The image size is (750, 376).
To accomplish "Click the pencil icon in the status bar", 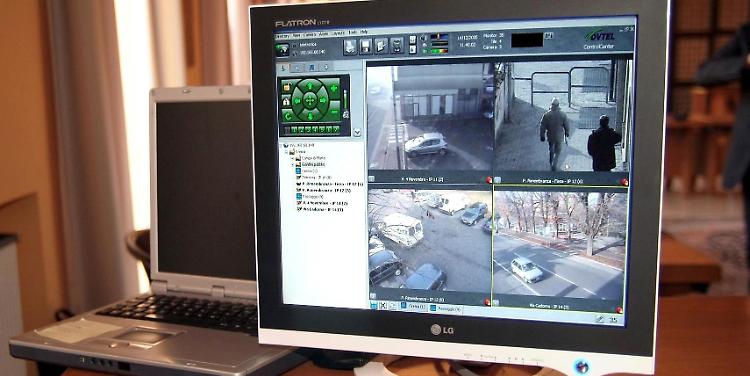I will (x=600, y=319).
